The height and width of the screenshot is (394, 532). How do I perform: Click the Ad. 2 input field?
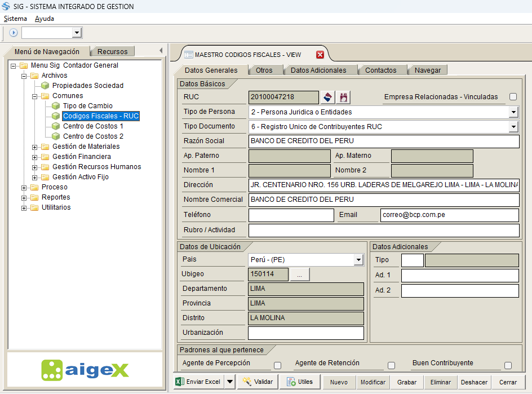tap(460, 291)
